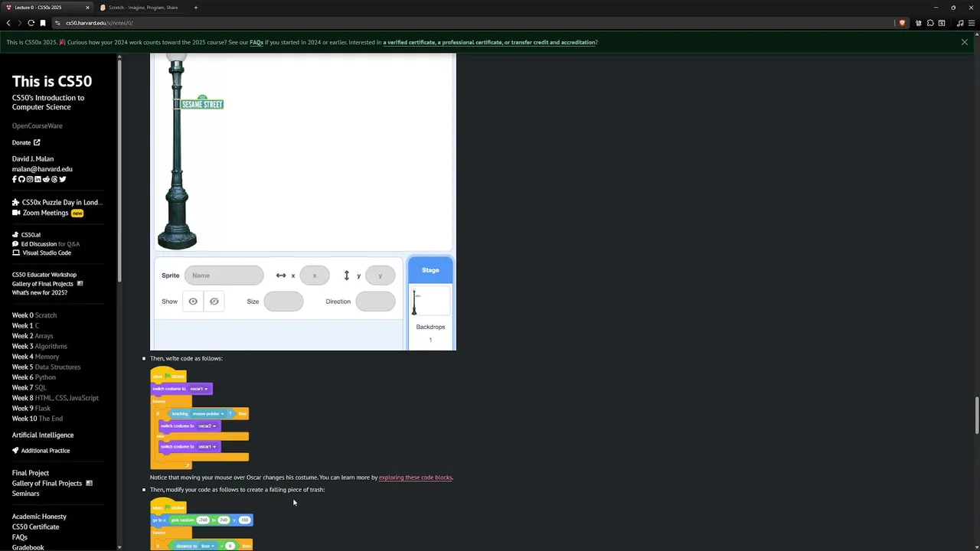Click the vertical arrows icon beside y field
980x551 pixels.
tap(347, 275)
